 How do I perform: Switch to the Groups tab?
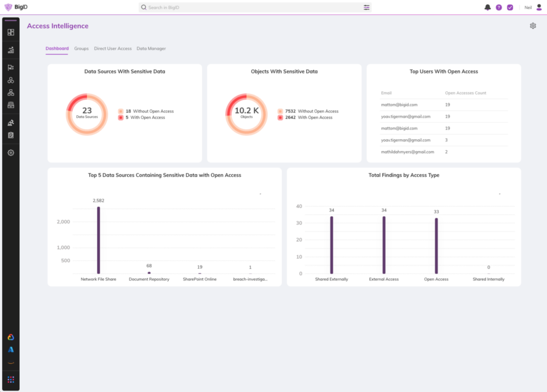point(81,49)
